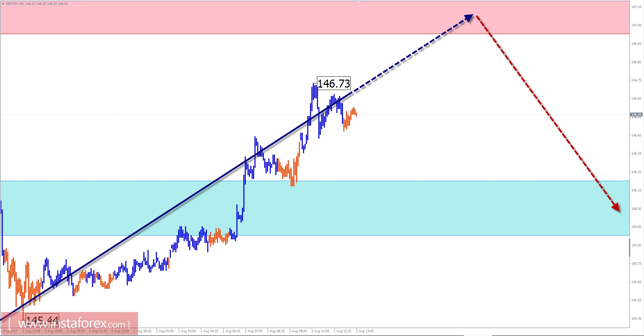
Task: Open the GBPJPY,M5 dropdown triangle
Action: 3,3
